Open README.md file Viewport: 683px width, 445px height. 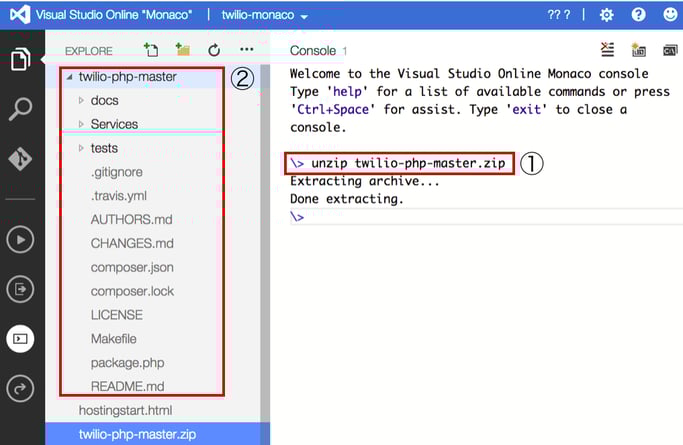[x=127, y=386]
